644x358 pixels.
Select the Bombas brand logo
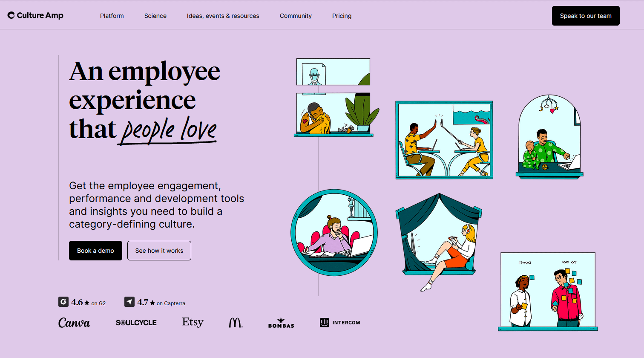point(281,323)
